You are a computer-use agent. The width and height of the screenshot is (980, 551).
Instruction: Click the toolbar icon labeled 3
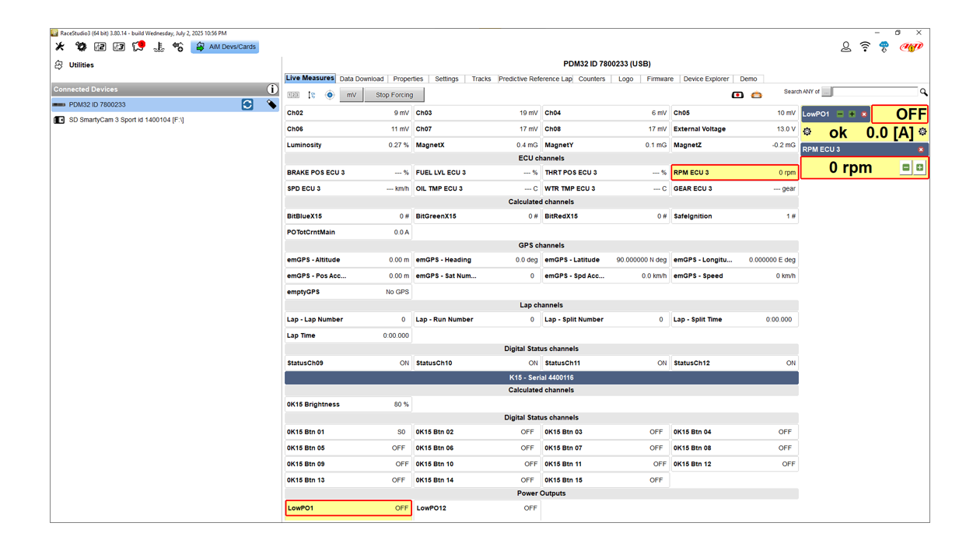[119, 47]
